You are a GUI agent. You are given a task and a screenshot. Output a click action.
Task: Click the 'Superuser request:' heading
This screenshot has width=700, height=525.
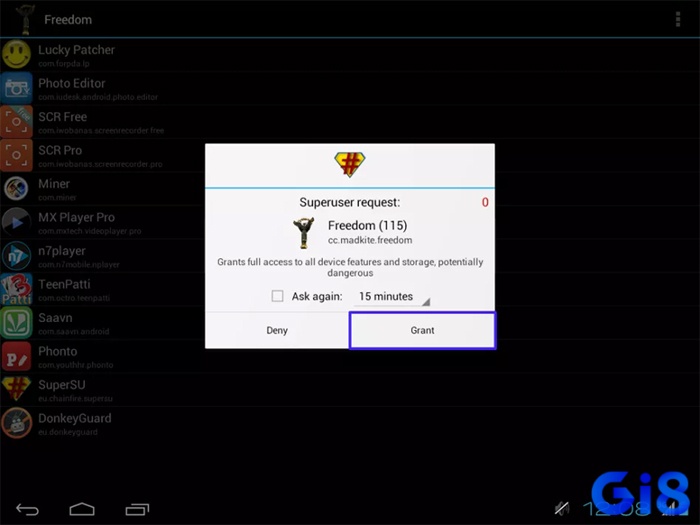pos(350,202)
